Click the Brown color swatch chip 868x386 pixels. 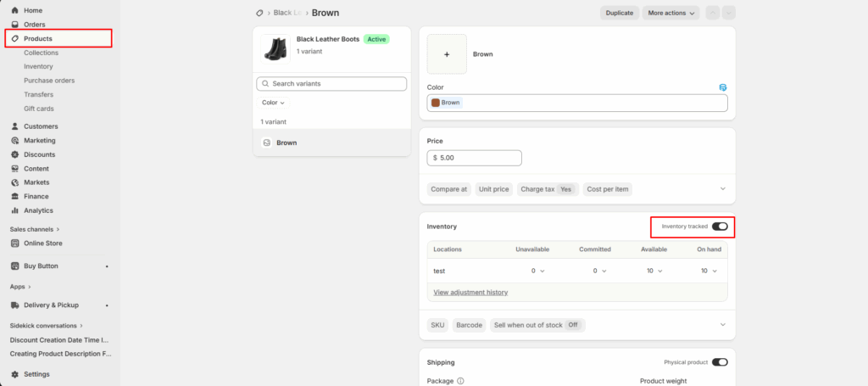[446, 103]
